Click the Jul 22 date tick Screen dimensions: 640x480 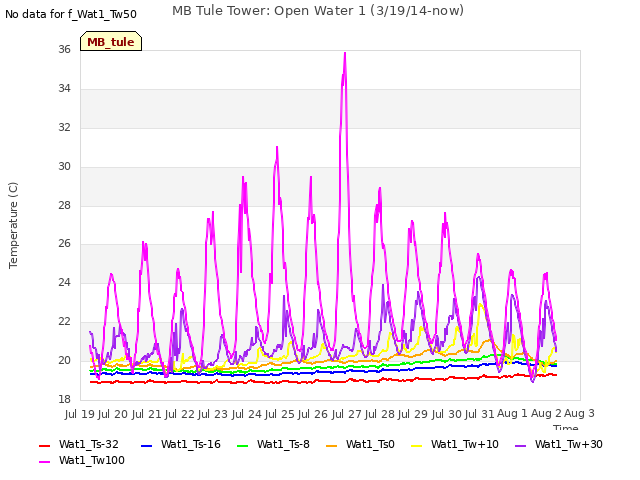click(x=179, y=414)
